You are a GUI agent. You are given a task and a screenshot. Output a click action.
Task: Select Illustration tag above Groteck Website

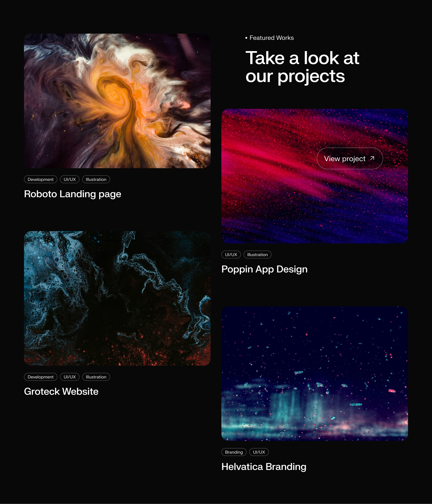click(96, 377)
